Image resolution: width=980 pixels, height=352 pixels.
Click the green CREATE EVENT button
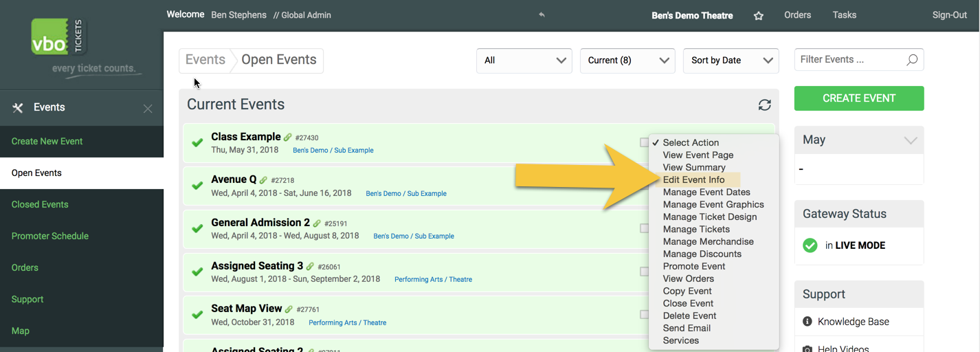pyautogui.click(x=859, y=98)
